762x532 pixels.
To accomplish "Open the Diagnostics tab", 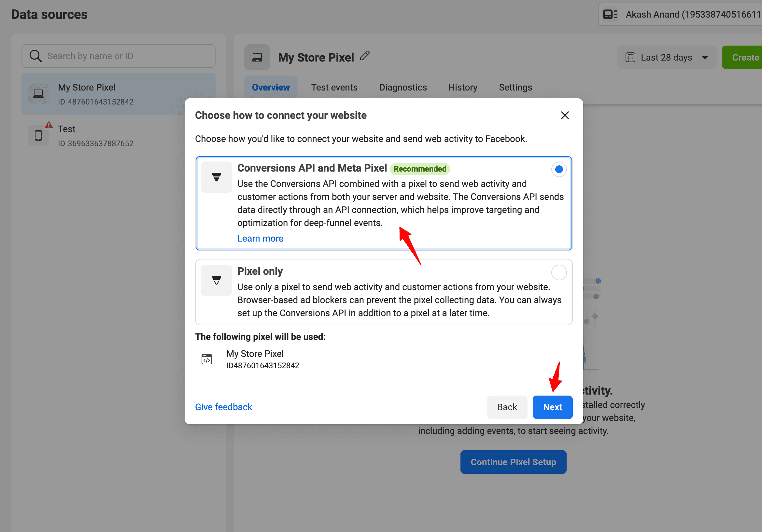I will [x=402, y=87].
